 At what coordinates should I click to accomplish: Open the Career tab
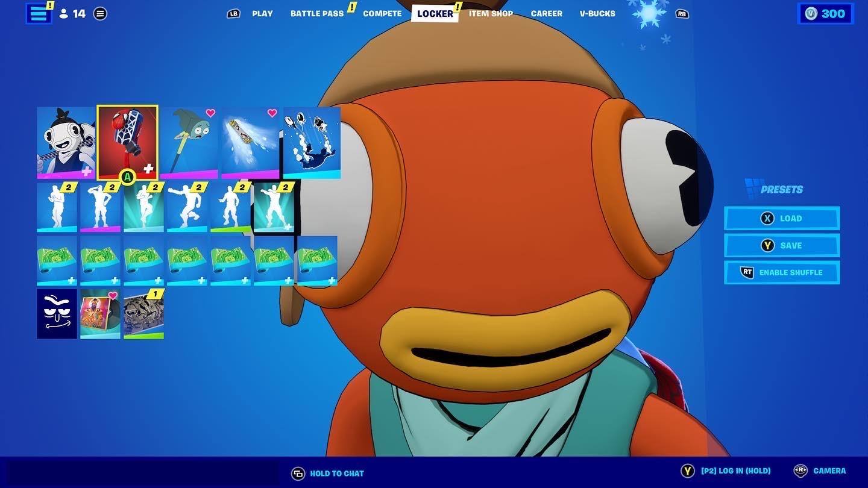coord(546,13)
